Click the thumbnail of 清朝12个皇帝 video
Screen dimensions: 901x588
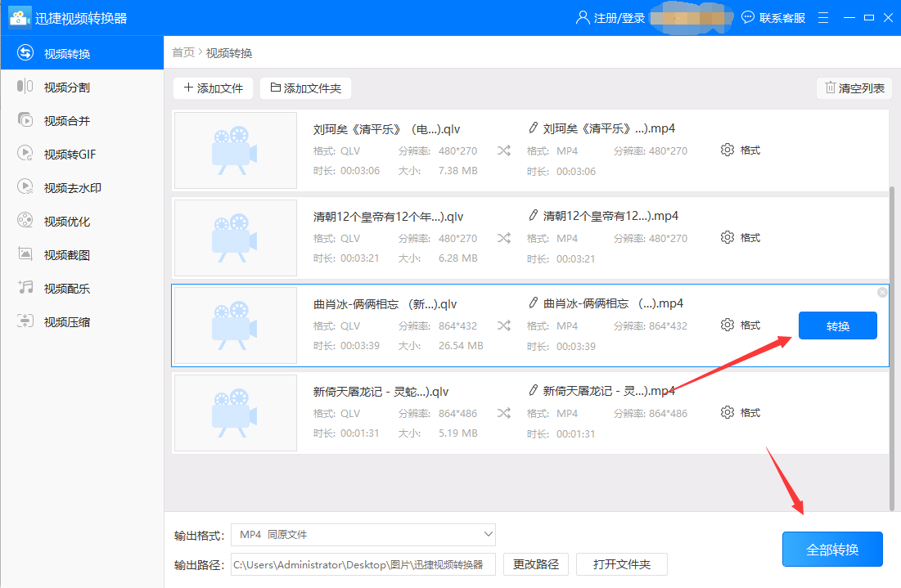click(x=236, y=238)
